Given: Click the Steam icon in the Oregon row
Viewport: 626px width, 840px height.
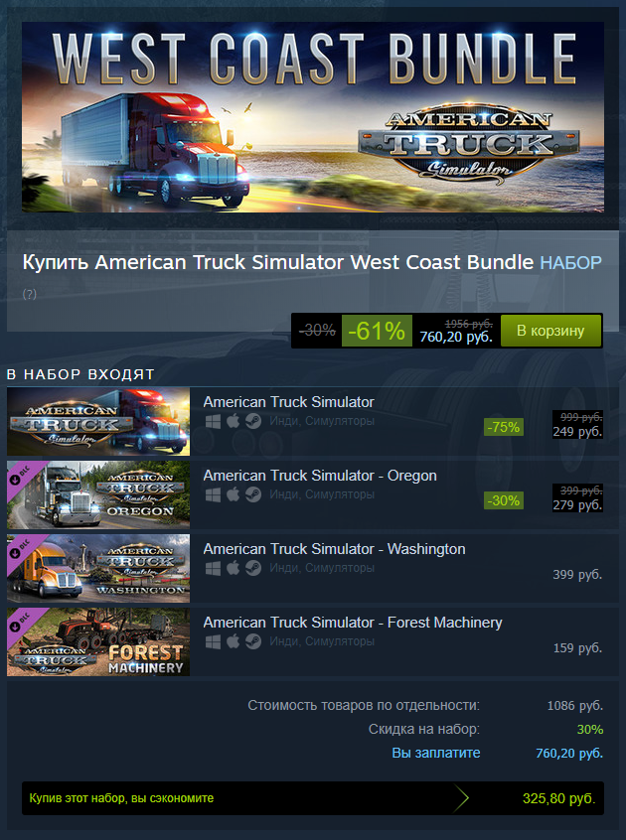Looking at the screenshot, I should [253, 495].
